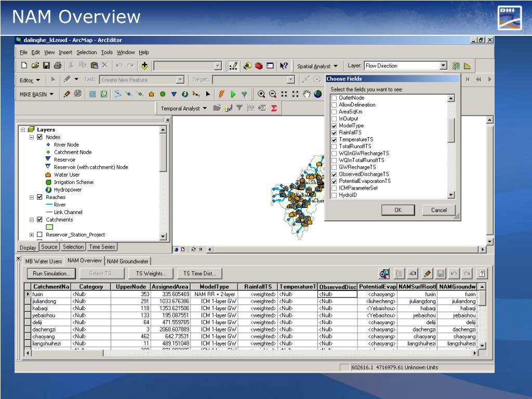Select the Zoom In magnifier tool
The image size is (532, 399).
(261, 94)
